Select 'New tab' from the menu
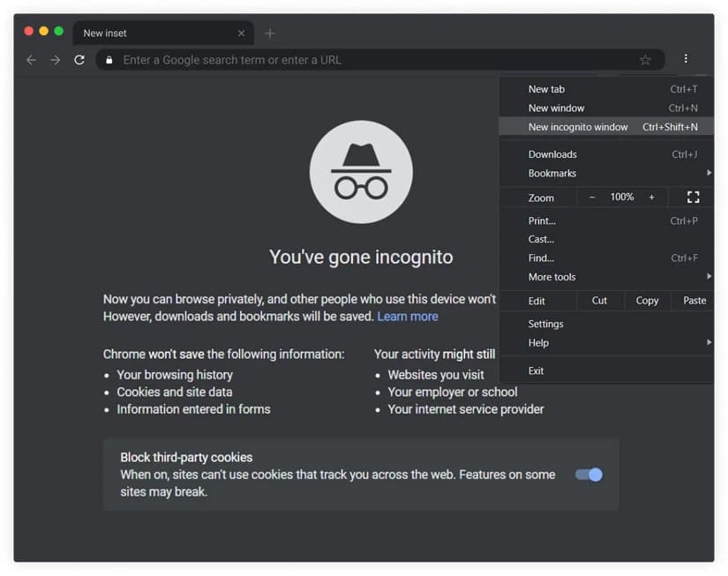 coord(606,89)
